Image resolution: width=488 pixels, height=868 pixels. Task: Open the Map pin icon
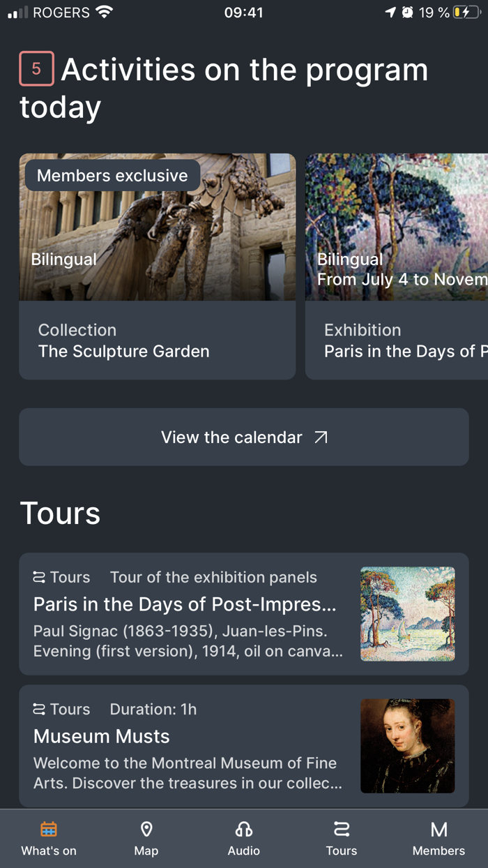coord(146,829)
